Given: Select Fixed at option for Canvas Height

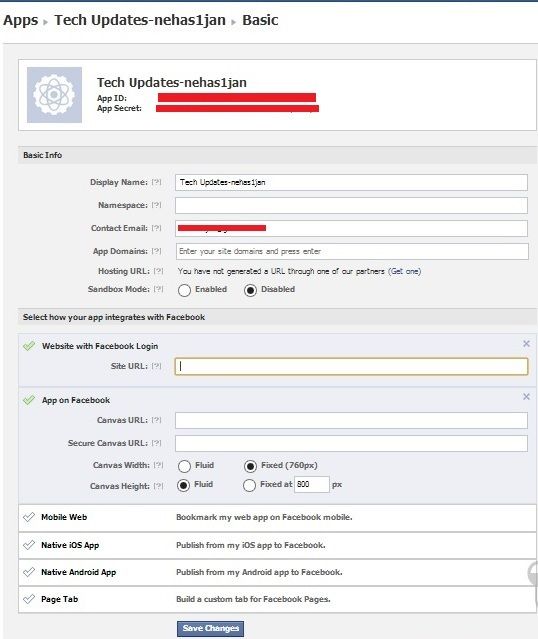Looking at the screenshot, I should [x=249, y=485].
